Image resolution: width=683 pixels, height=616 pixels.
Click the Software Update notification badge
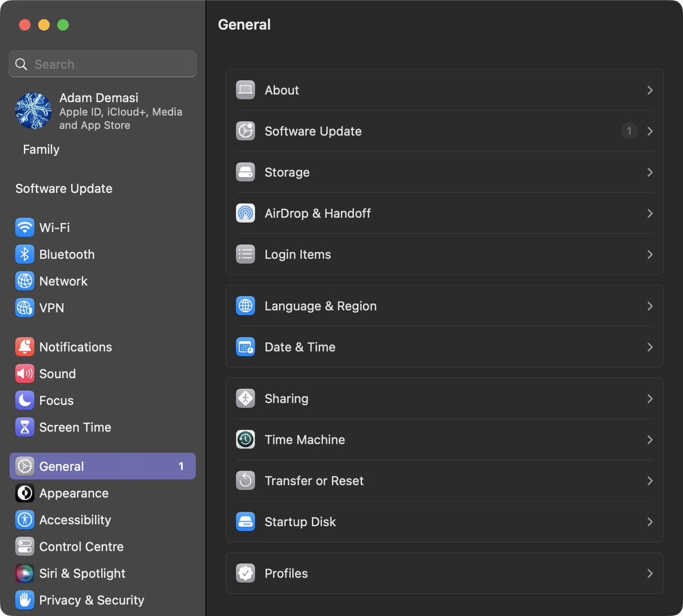pyautogui.click(x=629, y=131)
